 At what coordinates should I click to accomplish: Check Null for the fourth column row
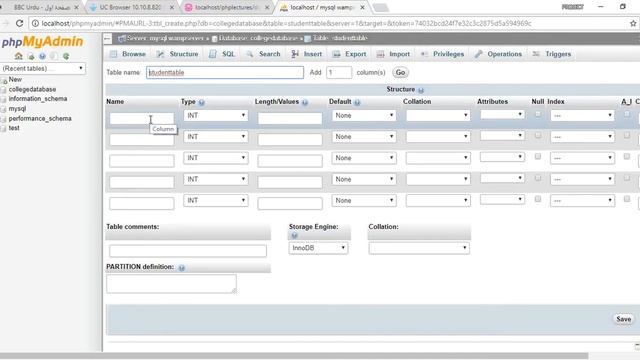pos(538,178)
